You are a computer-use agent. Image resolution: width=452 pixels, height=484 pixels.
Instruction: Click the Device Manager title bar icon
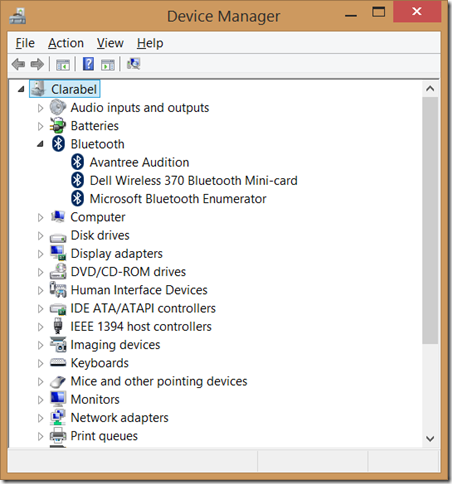pyautogui.click(x=17, y=16)
